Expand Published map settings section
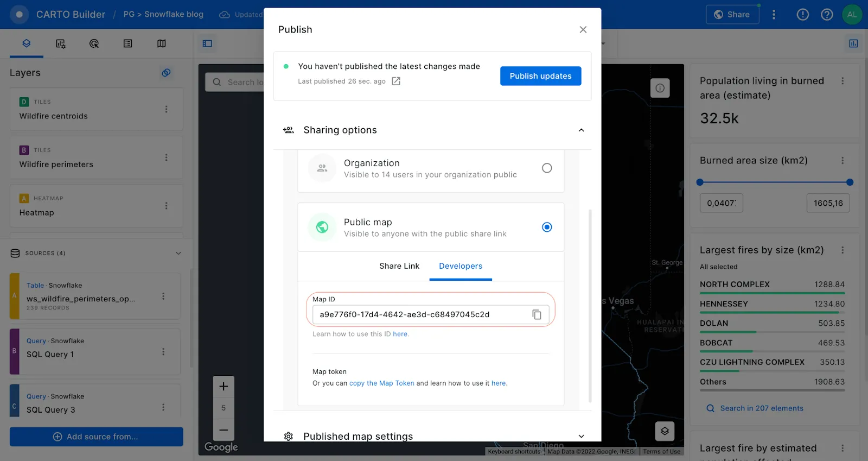This screenshot has height=461, width=868. pyautogui.click(x=581, y=437)
